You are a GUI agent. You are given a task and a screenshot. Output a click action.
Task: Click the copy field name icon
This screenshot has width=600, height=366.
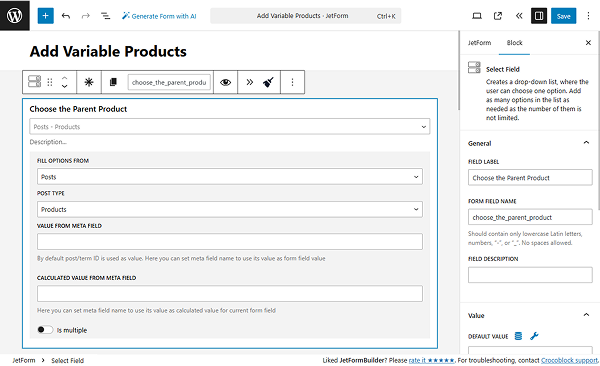113,82
